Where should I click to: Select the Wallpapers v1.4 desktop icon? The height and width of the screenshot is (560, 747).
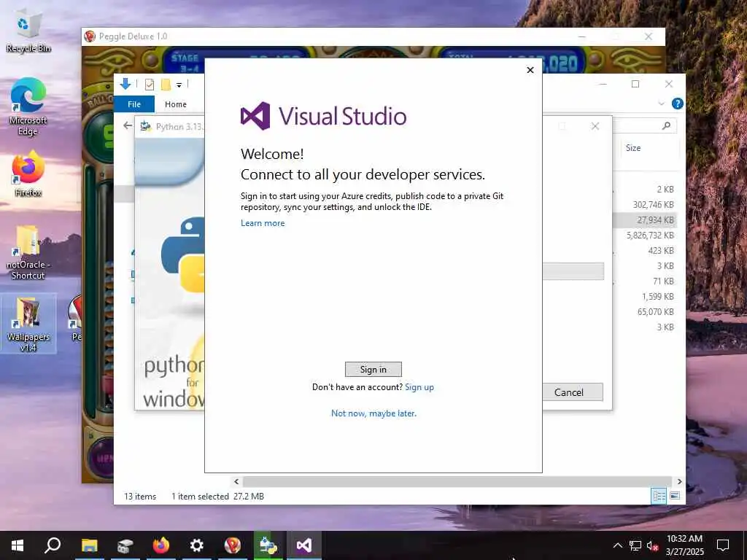point(28,324)
